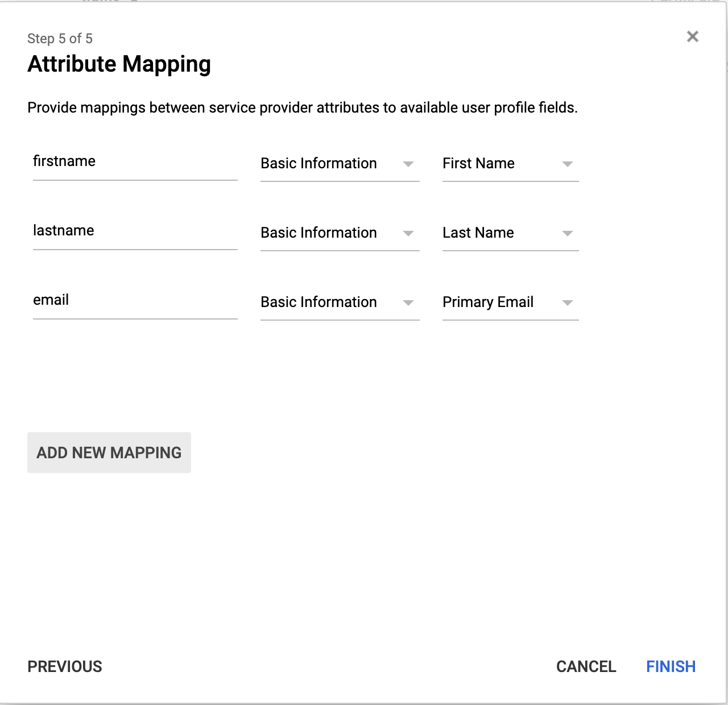Expand the Primary Email field dropdown
Screen dimensions: 728x705
click(510, 302)
